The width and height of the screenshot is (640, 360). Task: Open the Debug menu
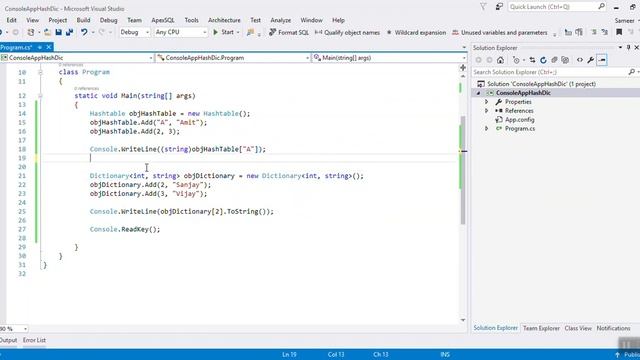109,20
